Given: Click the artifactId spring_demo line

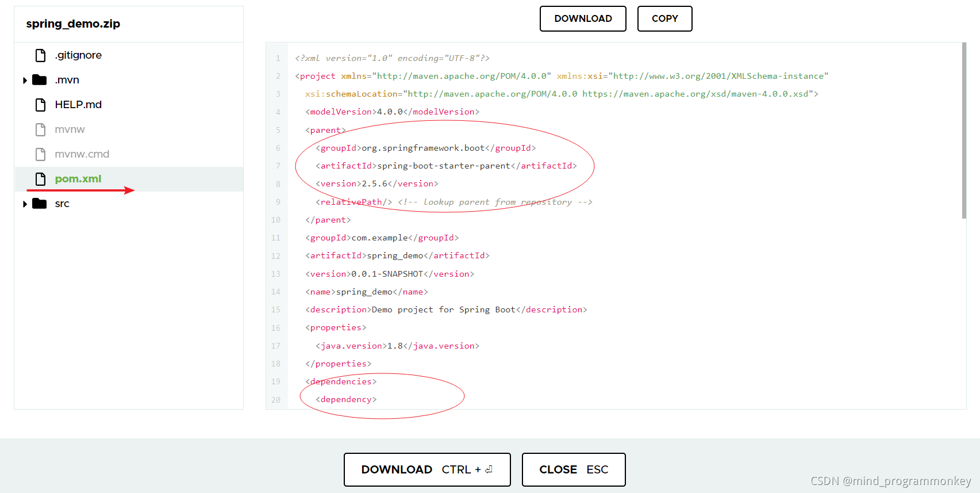Looking at the screenshot, I should tap(397, 255).
